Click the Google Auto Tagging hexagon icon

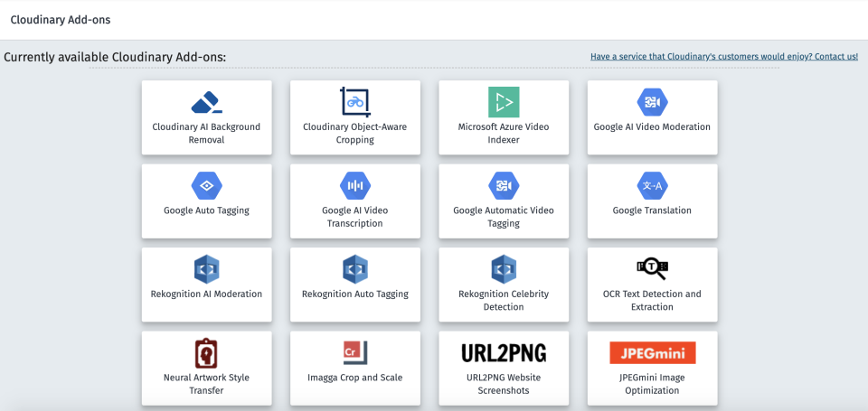pos(206,186)
